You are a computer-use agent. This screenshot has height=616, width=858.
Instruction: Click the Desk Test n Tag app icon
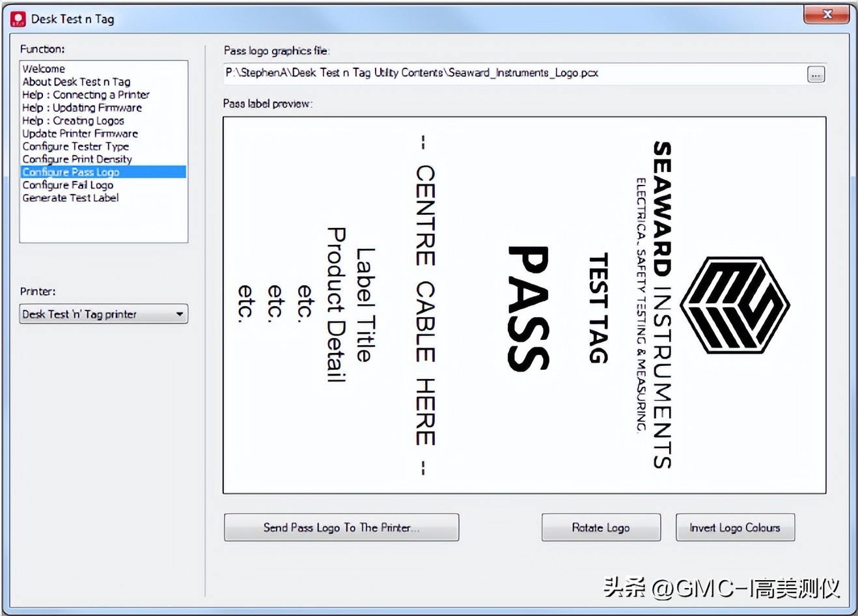pos(18,19)
